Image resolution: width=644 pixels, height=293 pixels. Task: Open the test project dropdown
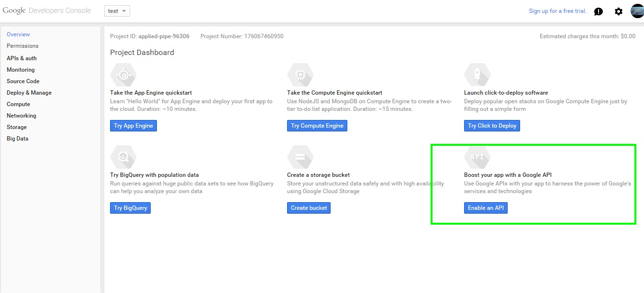tap(117, 11)
